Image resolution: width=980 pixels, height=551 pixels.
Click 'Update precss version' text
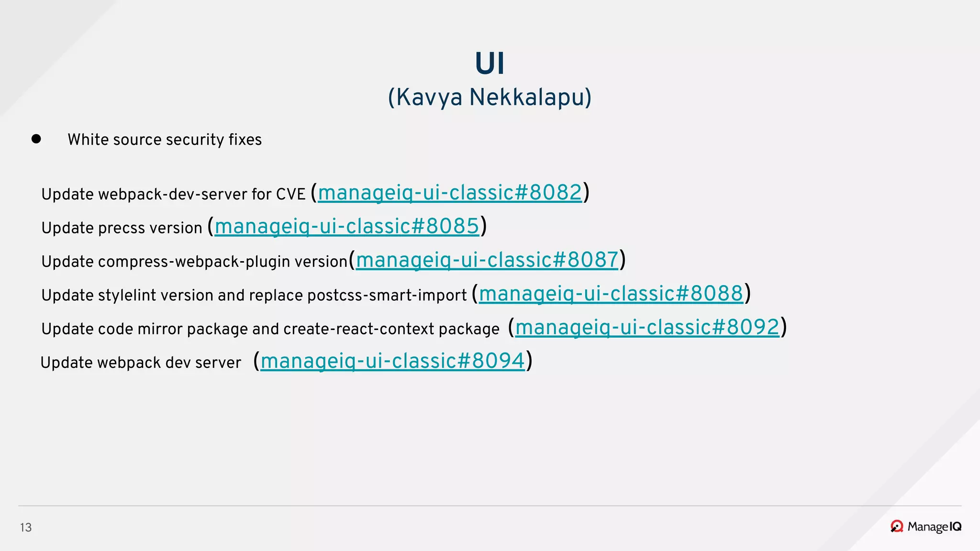click(122, 228)
